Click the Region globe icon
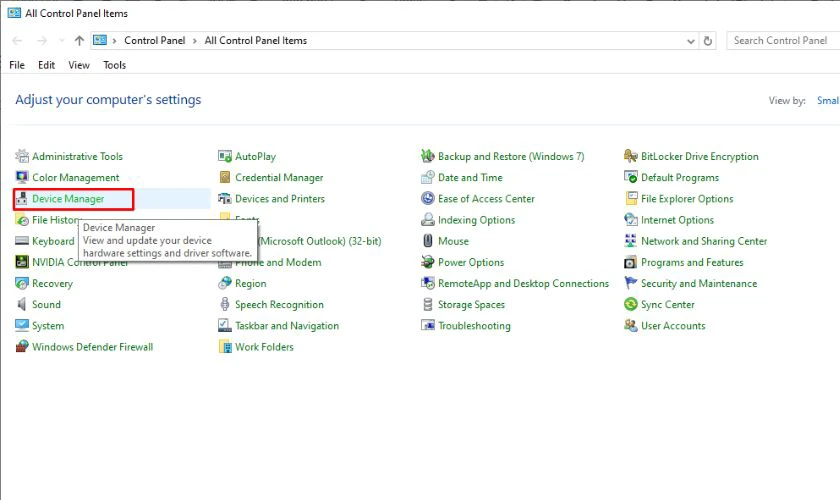This screenshot has height=500, width=840. (225, 283)
